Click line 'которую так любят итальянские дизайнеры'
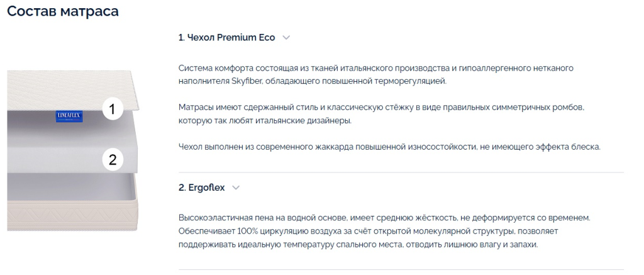 265,121
